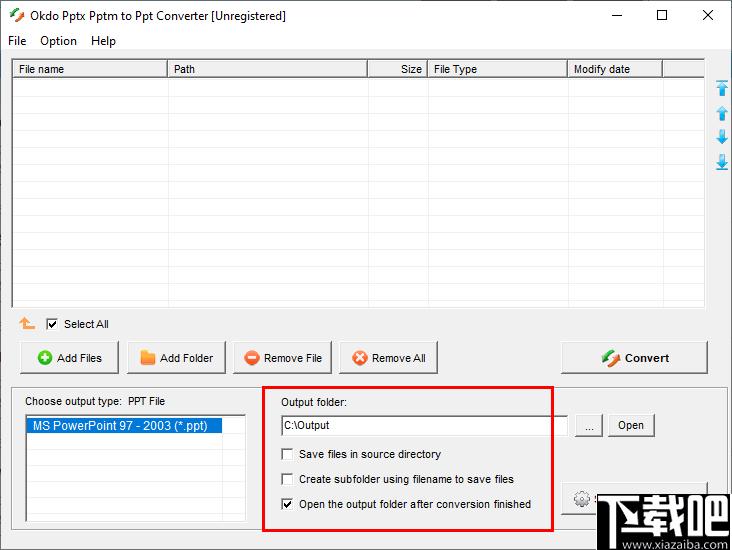Click the move-to-bottom arrow icon
732x550 pixels.
pyautogui.click(x=722, y=162)
